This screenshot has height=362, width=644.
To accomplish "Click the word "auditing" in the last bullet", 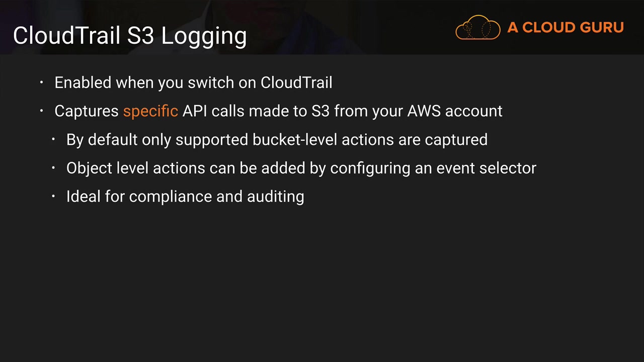I will point(275,197).
